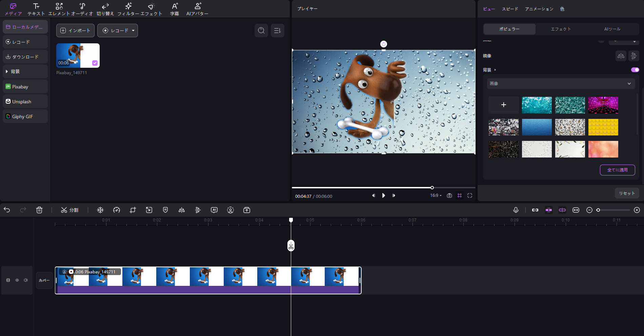Toggle track visibility eye icon

click(17, 280)
